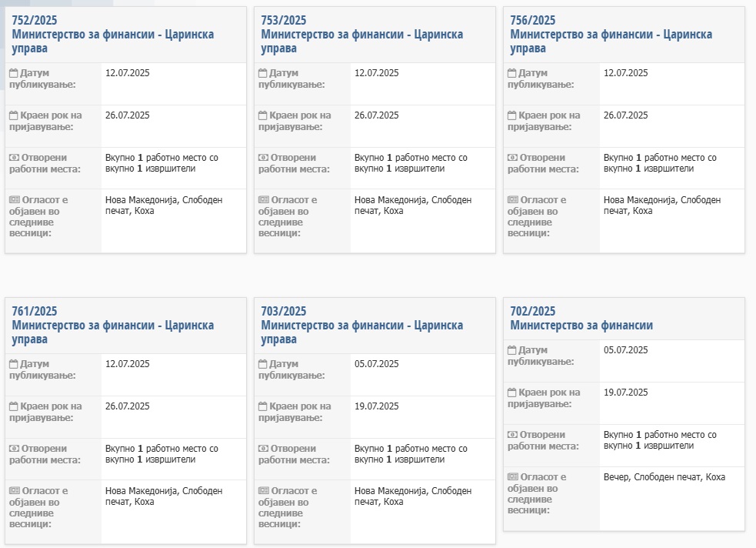Open job announcement 756/2025 title link
The width and height of the screenshot is (756, 548).
pos(611,34)
